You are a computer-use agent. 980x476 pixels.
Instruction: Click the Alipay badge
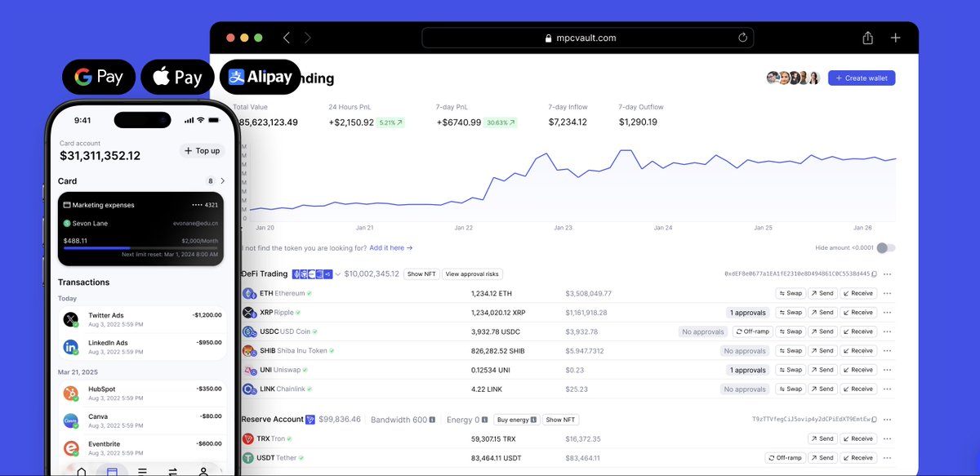(x=260, y=77)
